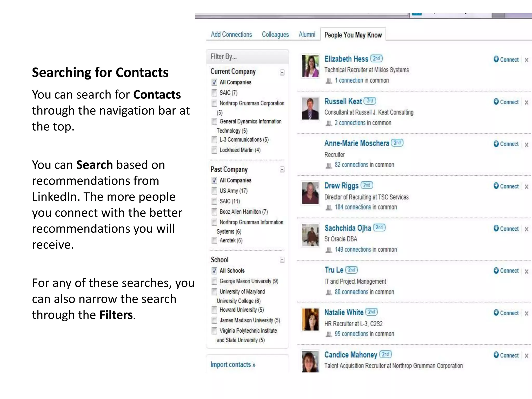Click the 2nd degree badge next to Natalie White
The height and width of the screenshot is (399, 532).
coord(371,312)
